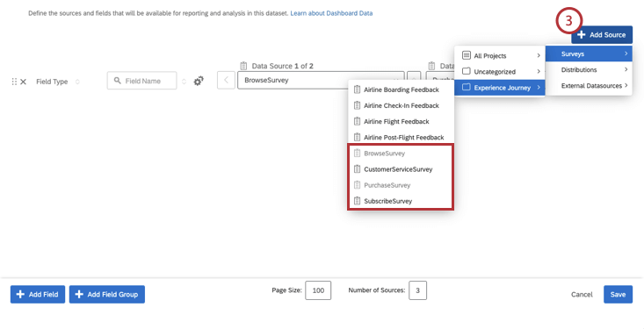644x329 pixels.
Task: Click survey icon for Airline Check-In Feedback
Action: point(357,105)
